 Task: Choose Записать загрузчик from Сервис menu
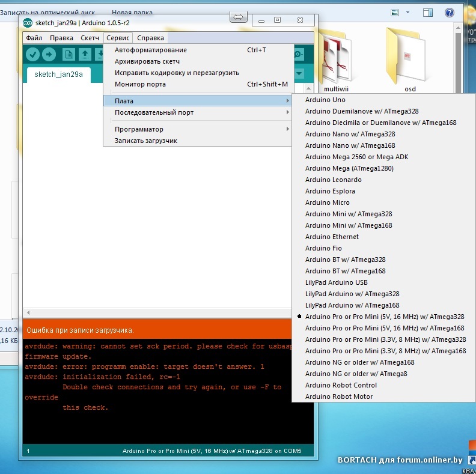click(x=146, y=141)
